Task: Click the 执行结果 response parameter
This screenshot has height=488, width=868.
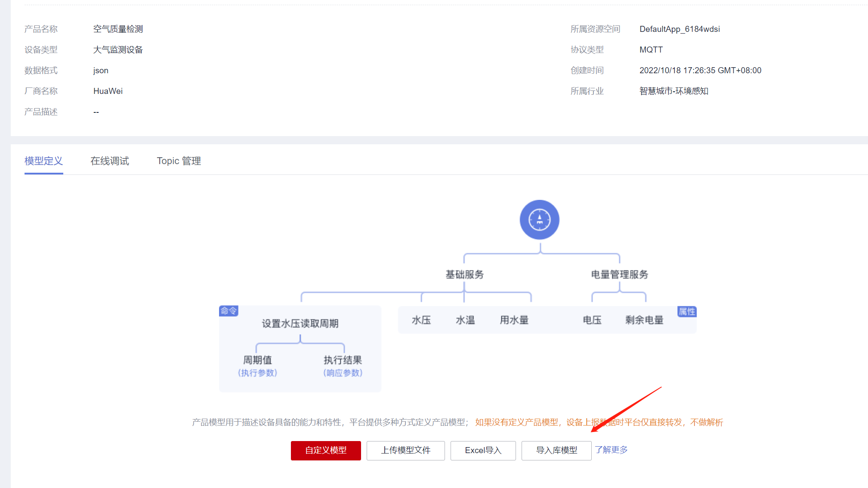Action: (x=343, y=360)
